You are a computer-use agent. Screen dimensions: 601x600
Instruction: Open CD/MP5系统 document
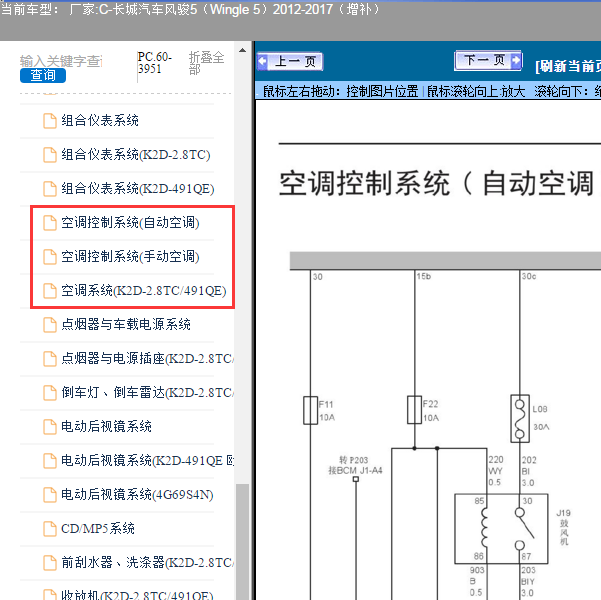(x=98, y=528)
